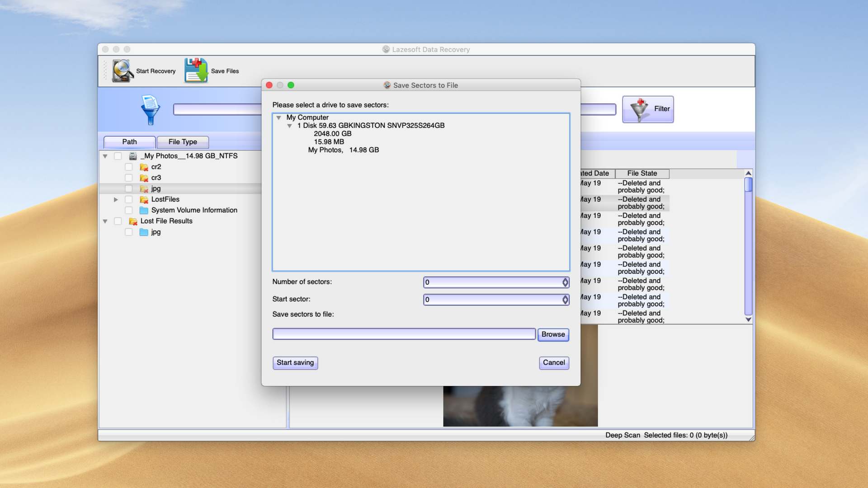The width and height of the screenshot is (868, 488).
Task: Check the jpg checkbox under Lost File Results
Action: tap(129, 232)
